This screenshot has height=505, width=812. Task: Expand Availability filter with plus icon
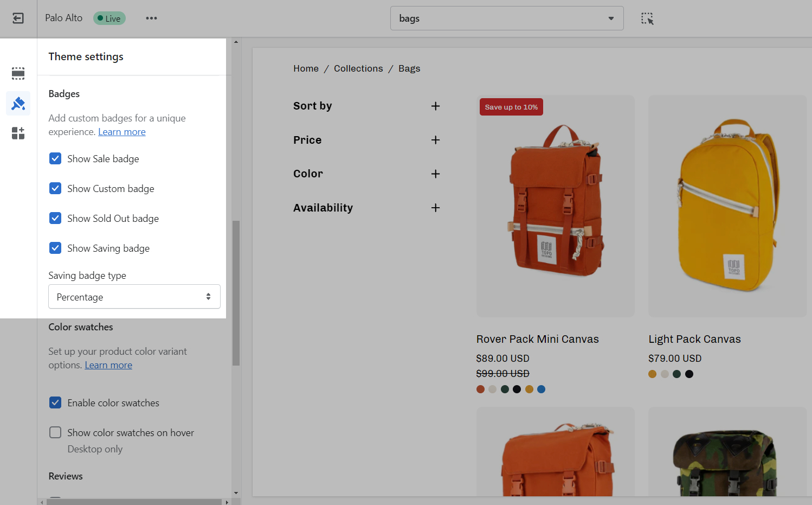pyautogui.click(x=435, y=208)
